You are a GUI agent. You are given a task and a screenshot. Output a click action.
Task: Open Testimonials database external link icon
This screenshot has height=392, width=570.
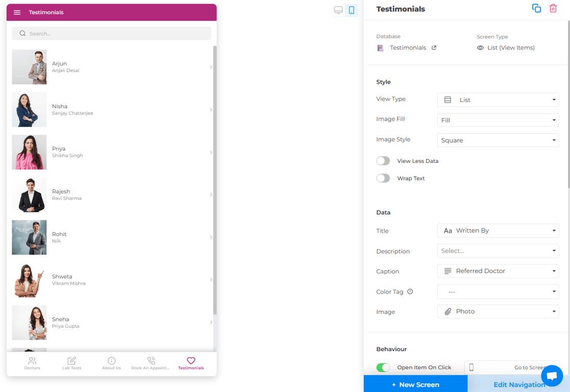click(434, 47)
